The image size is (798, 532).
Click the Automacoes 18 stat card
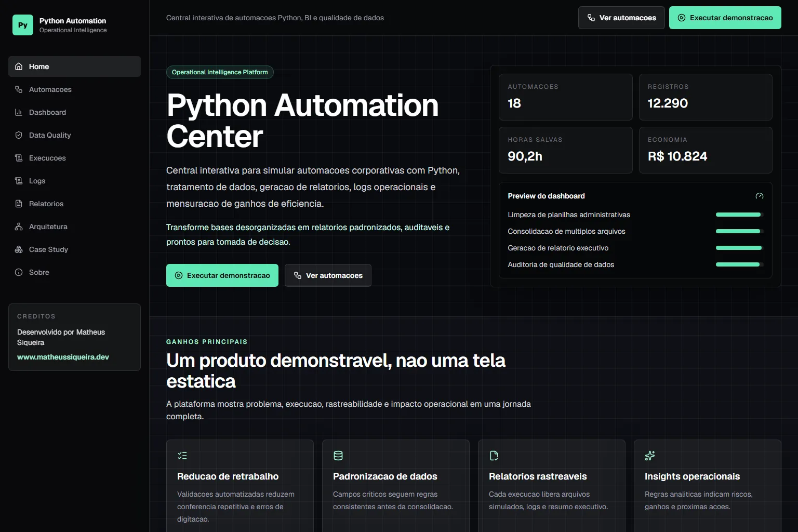click(566, 97)
